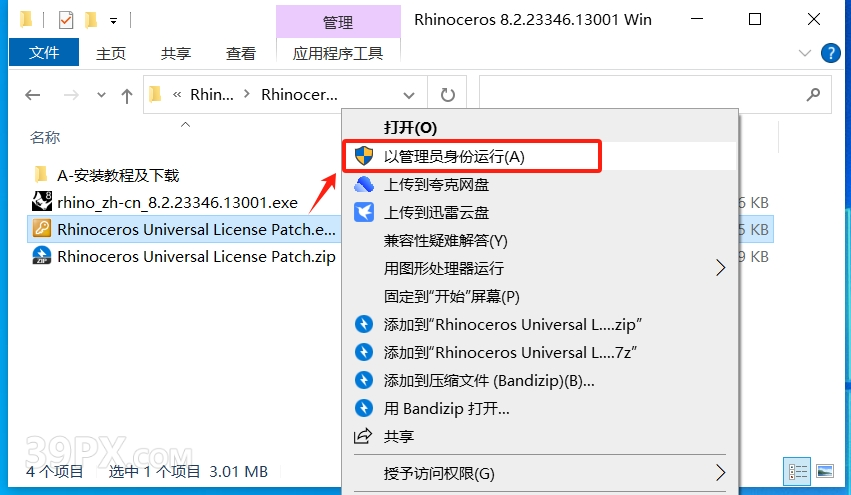Click the Xunlei cloud bird icon
This screenshot has width=851, height=495.
364,212
